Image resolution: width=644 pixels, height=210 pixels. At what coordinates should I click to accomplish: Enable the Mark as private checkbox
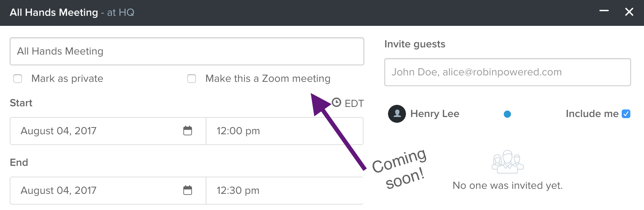18,79
